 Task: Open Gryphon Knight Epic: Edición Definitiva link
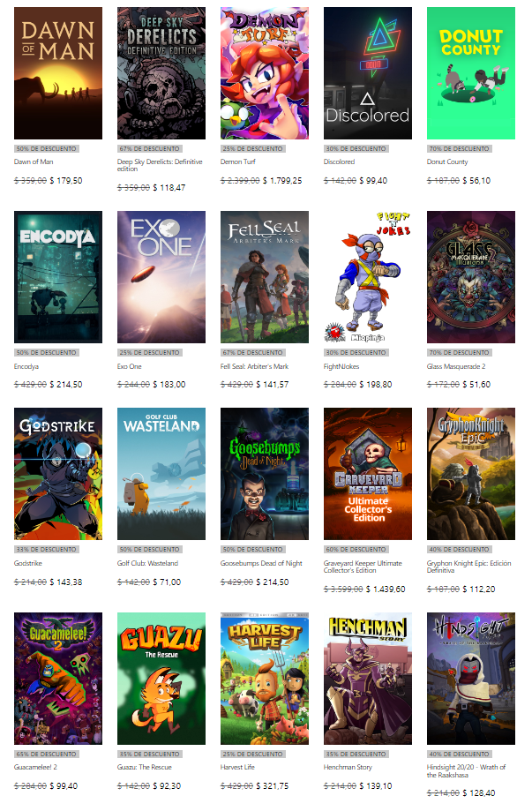tap(468, 567)
